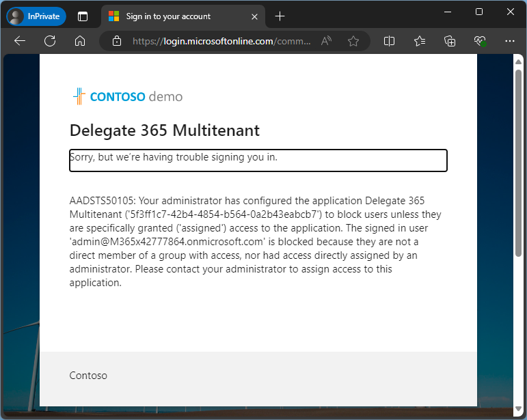Click the Contoso demo logo
Viewport: 527px width, 420px height.
coord(128,96)
